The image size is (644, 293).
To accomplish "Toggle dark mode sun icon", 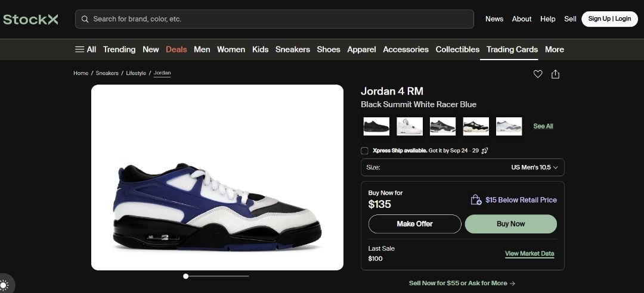I will tap(4, 285).
